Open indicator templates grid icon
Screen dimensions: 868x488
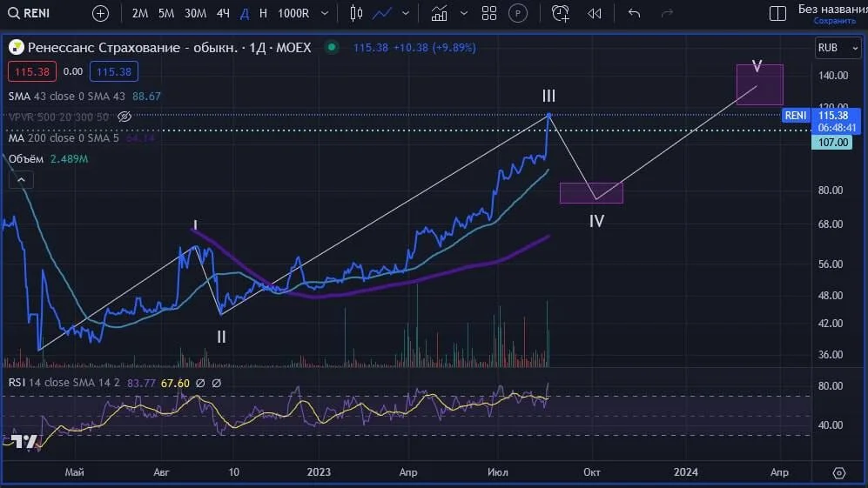click(489, 13)
